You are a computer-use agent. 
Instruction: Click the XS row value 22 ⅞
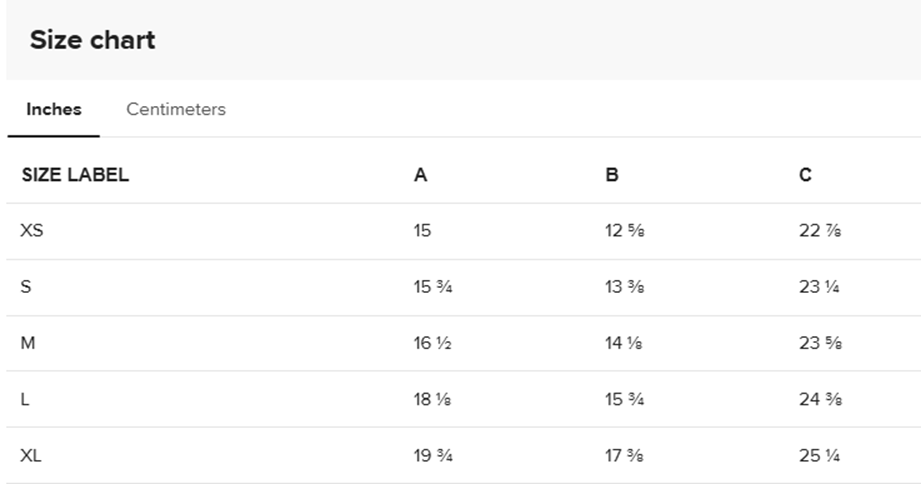819,231
